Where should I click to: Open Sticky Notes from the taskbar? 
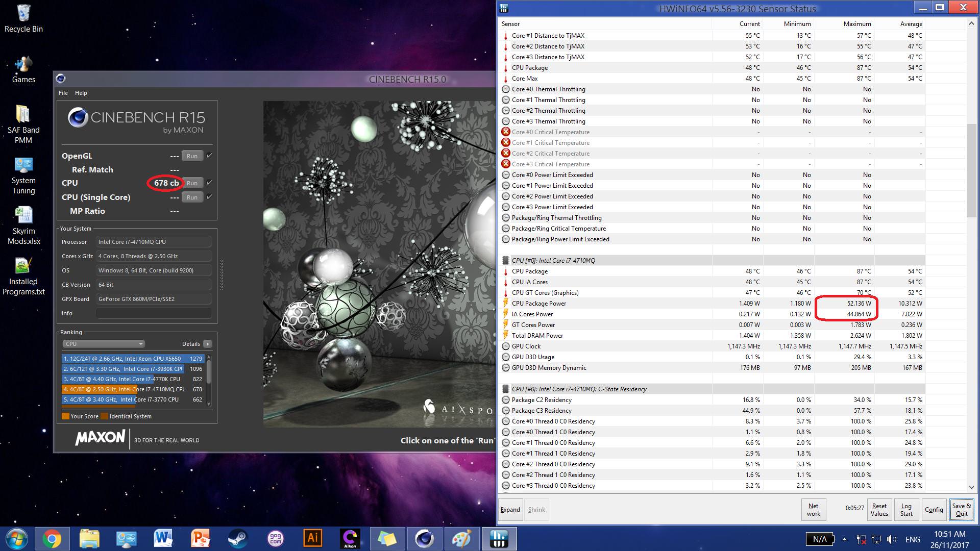pos(387,539)
